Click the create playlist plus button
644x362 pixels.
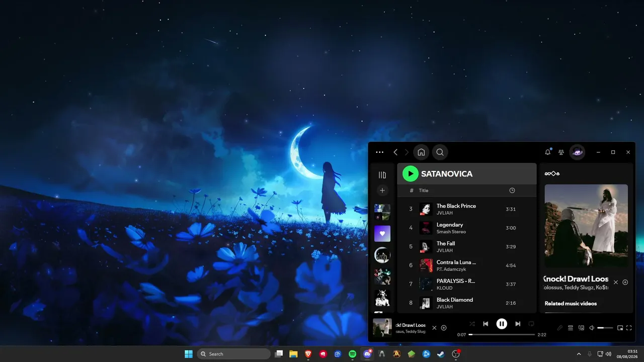tap(382, 191)
